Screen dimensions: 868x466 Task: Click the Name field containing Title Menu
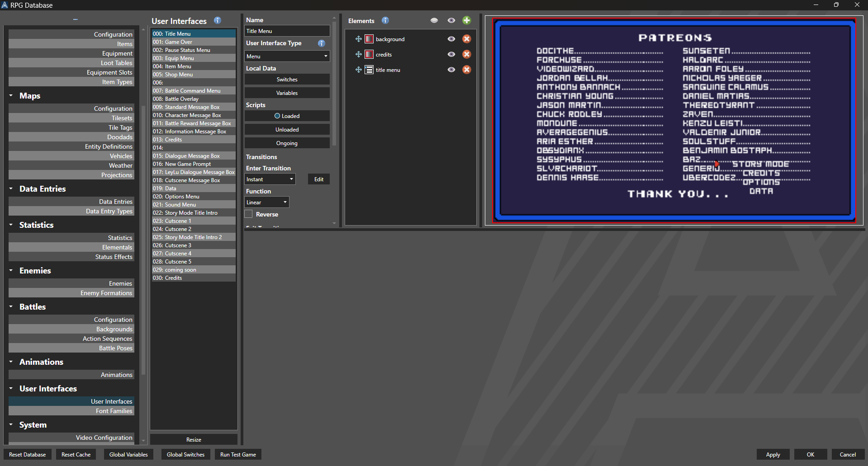(287, 31)
